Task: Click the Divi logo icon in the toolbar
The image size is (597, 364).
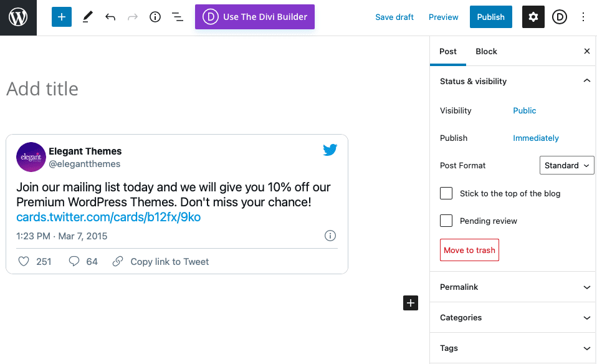Action: point(560,17)
